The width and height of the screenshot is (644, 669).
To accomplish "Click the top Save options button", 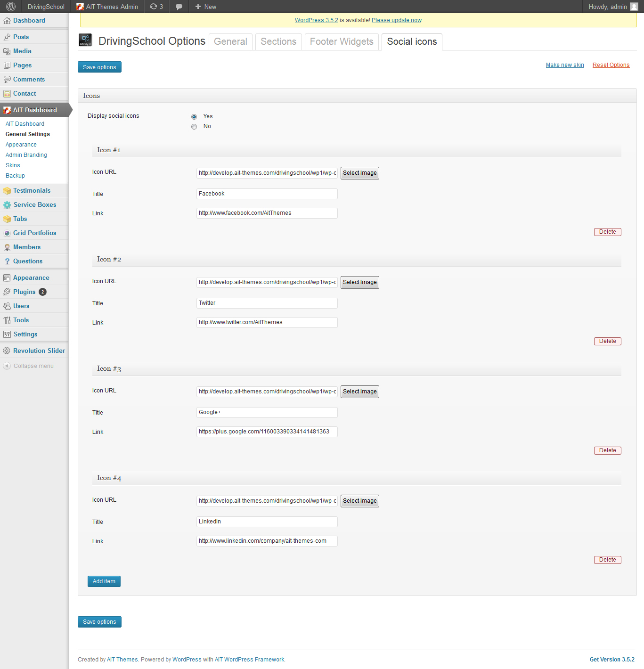I will coord(99,67).
